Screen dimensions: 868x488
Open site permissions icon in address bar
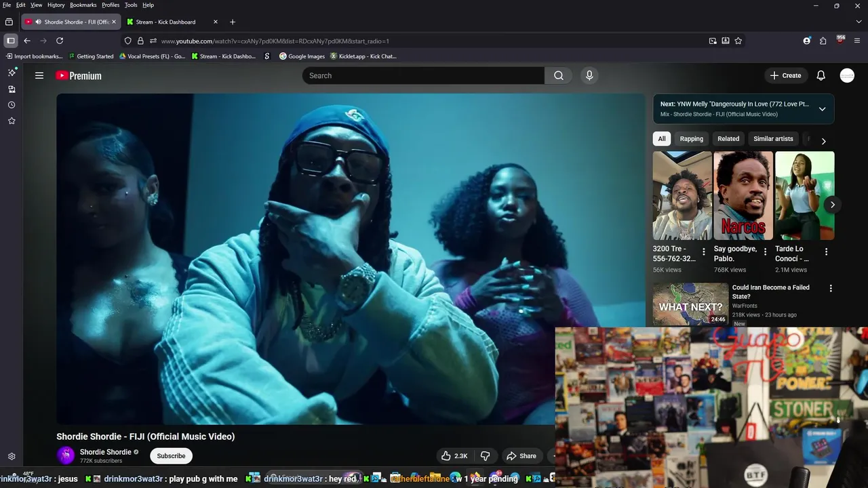point(153,41)
